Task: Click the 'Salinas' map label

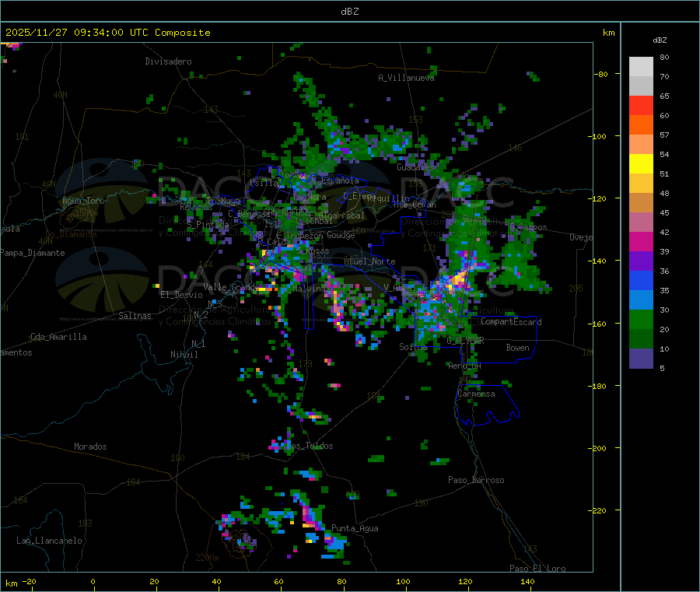Action: click(x=135, y=316)
